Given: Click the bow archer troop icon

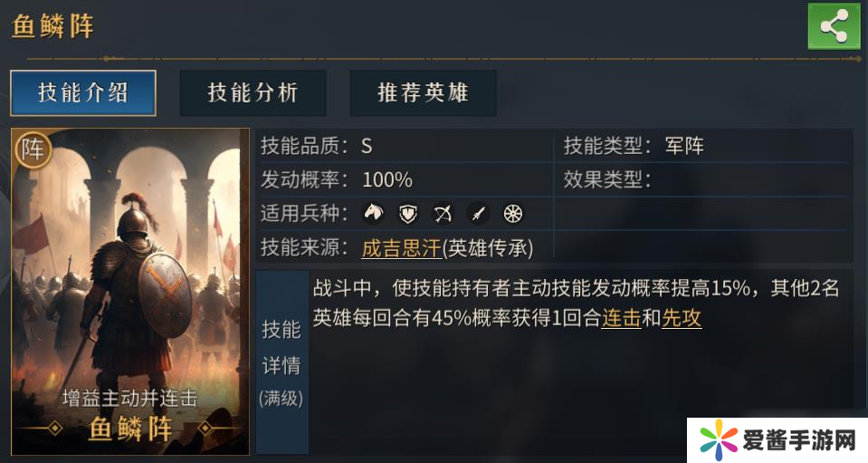Looking at the screenshot, I should click(x=443, y=213).
